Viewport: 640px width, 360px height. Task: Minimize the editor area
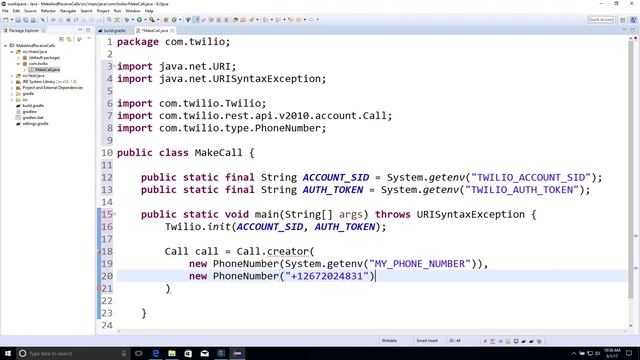pos(624,30)
